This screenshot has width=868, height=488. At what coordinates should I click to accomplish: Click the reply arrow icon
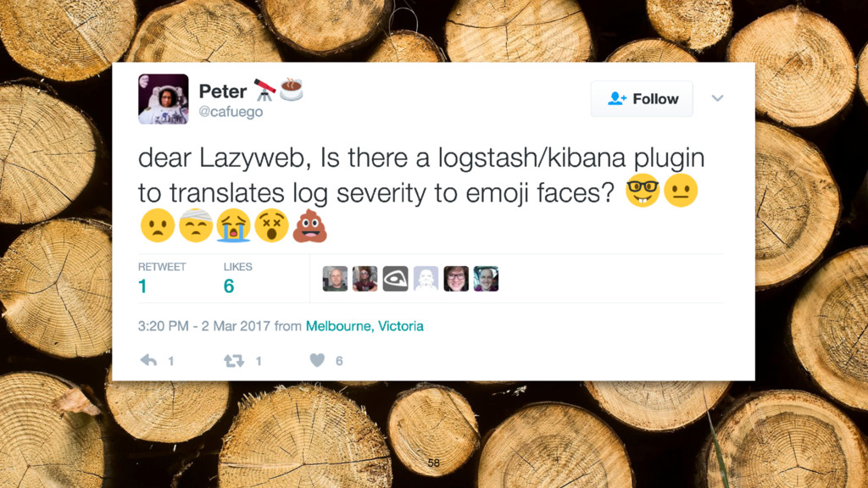point(148,361)
